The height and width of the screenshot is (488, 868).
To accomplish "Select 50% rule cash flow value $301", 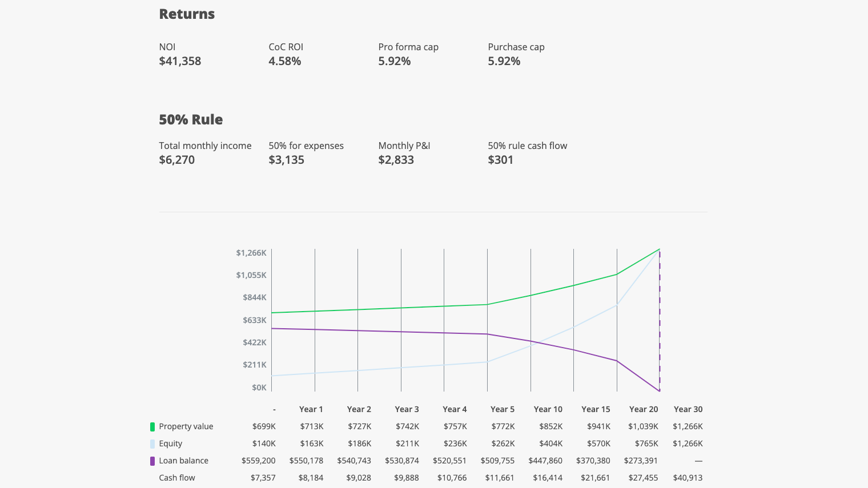I will pos(501,160).
